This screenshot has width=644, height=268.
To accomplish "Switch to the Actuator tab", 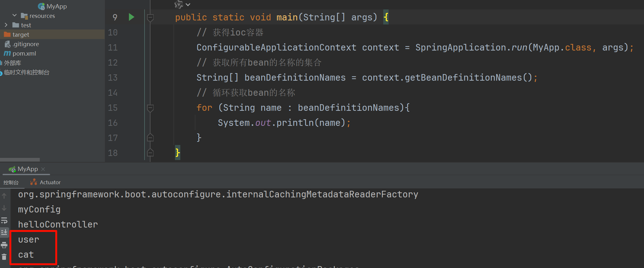I will point(46,182).
